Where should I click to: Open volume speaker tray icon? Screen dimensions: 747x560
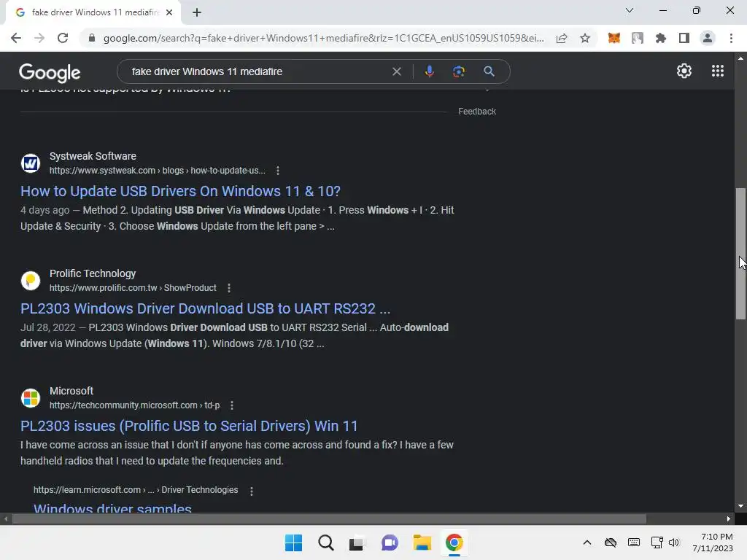tap(673, 542)
